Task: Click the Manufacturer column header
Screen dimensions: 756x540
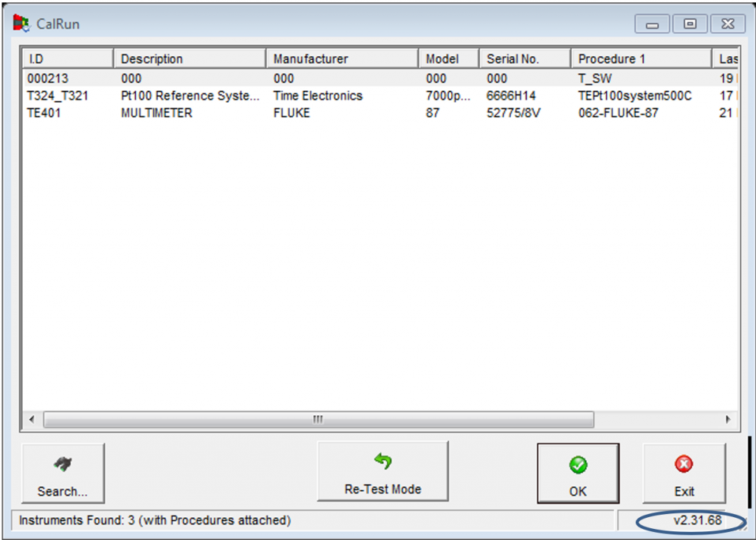Action: [x=342, y=59]
